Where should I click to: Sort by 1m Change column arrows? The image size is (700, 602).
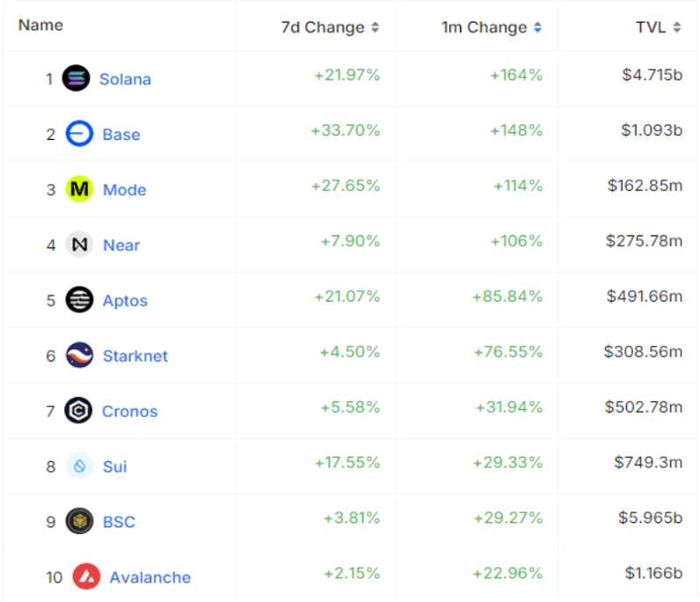pyautogui.click(x=537, y=27)
